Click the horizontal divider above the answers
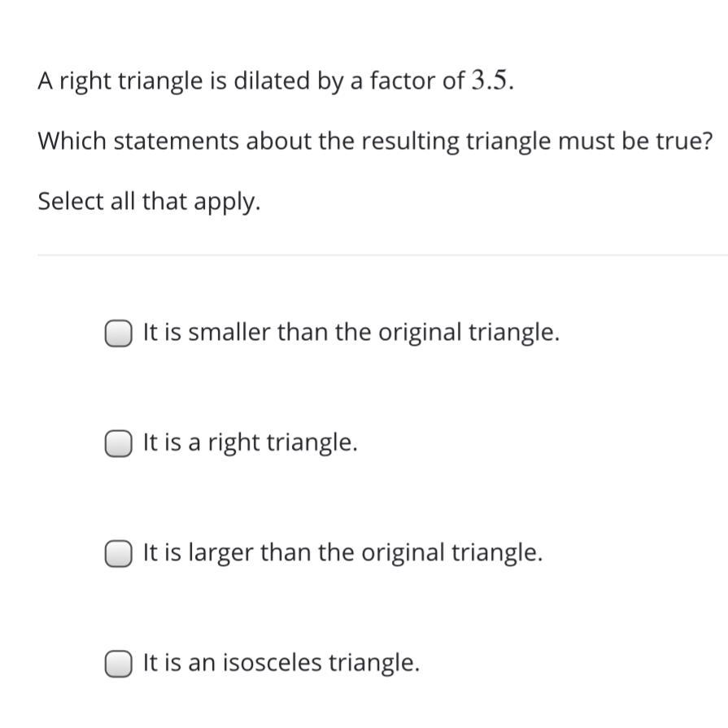 click(x=382, y=255)
